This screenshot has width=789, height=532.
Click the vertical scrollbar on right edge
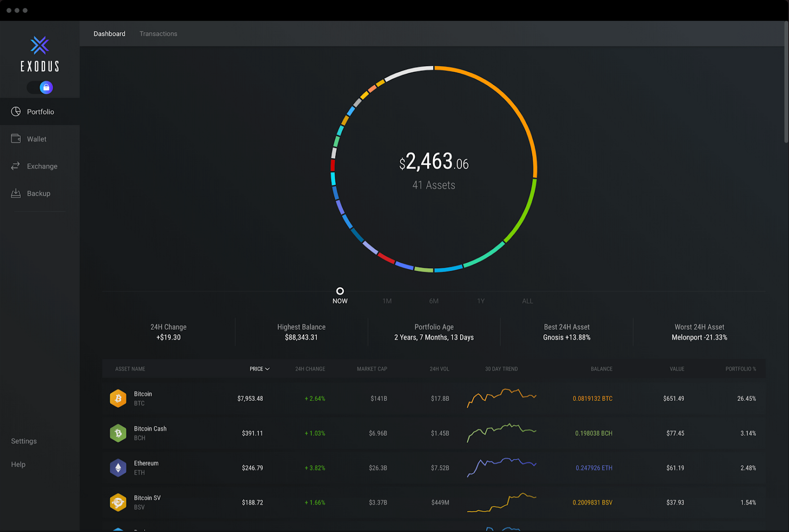tap(786, 81)
